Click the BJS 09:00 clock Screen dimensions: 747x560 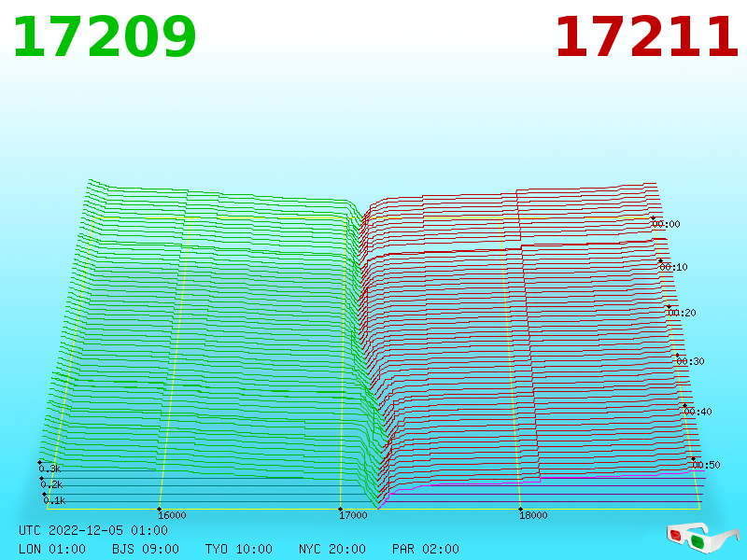tap(146, 549)
